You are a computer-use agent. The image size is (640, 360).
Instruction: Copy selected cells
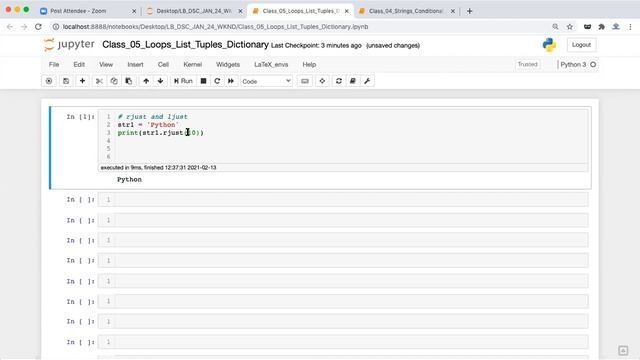click(x=114, y=81)
